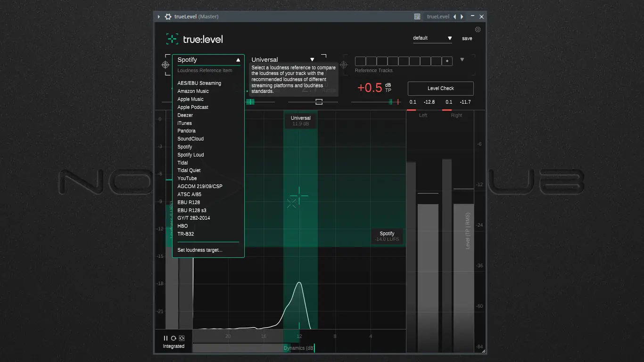
Task: Click the Integrated mode label
Action: tap(173, 346)
